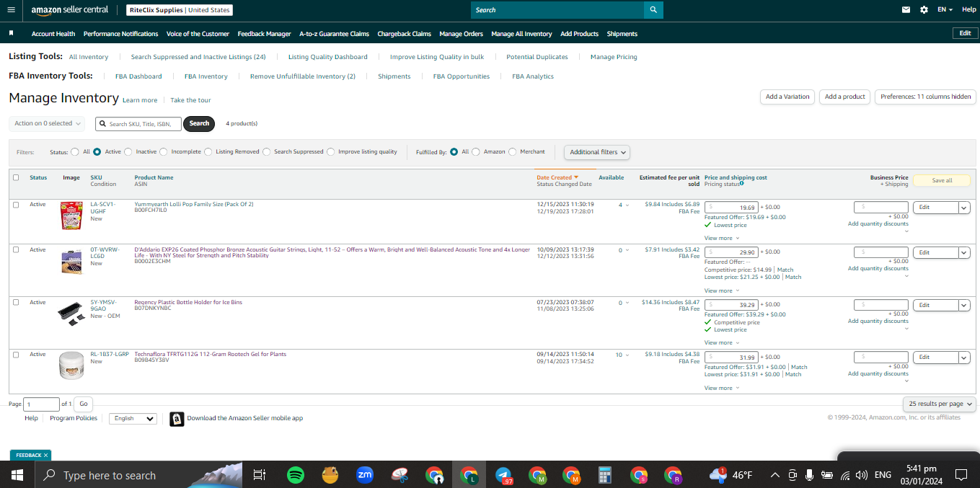
Task: Click the Yummyearth Lolli Pop product image
Action: (71, 216)
